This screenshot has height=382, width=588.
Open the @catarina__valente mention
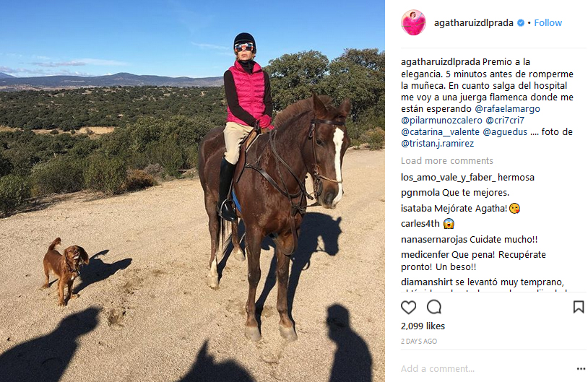(x=440, y=132)
